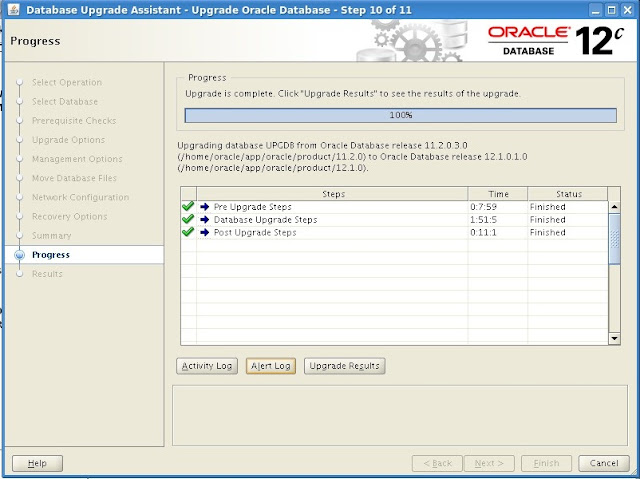The width and height of the screenshot is (640, 479).
Task: Click the 100% progress bar
Action: click(x=400, y=115)
